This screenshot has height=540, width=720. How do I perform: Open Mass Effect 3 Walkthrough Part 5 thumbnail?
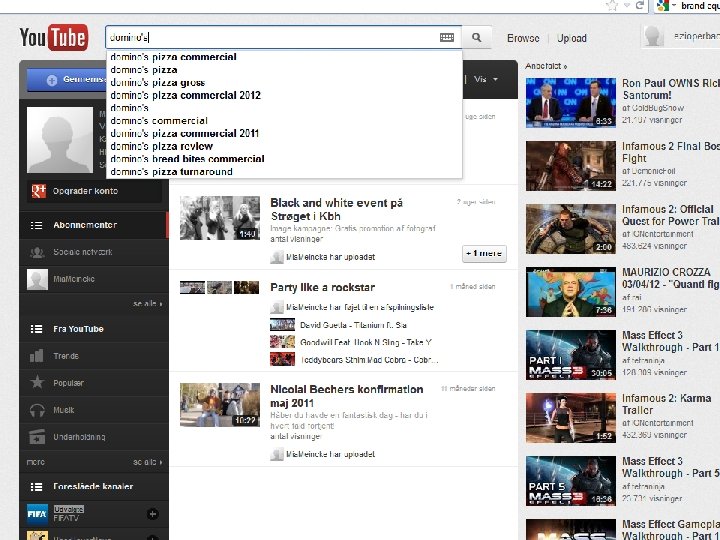[571, 481]
